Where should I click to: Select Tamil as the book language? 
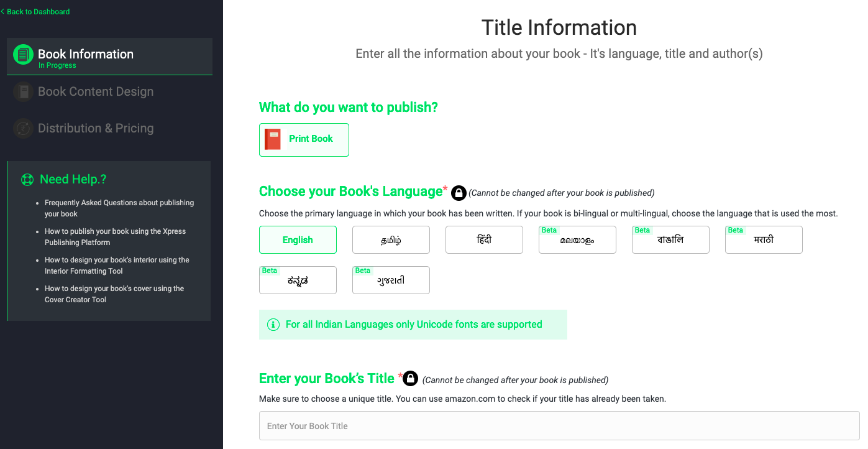[391, 240]
